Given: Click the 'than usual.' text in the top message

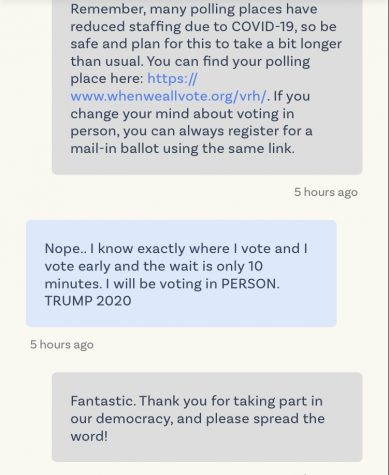Looking at the screenshot, I should 107,61.
